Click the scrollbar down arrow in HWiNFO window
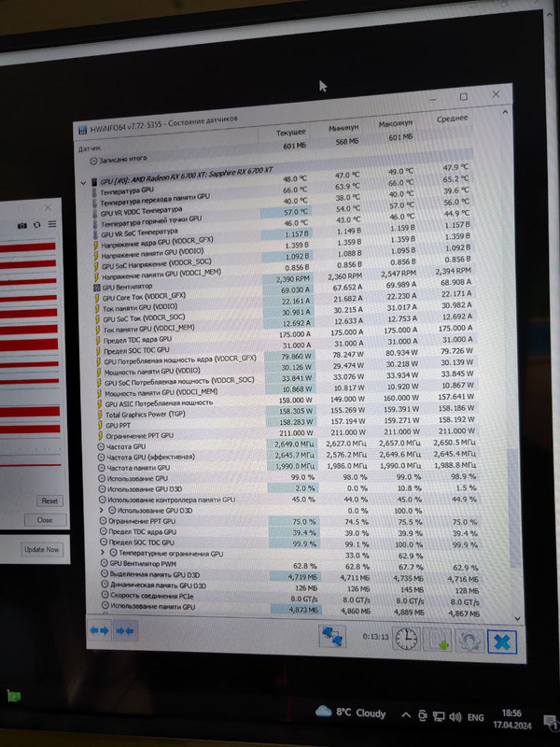Viewport: 560px width, 747px height. [x=518, y=618]
